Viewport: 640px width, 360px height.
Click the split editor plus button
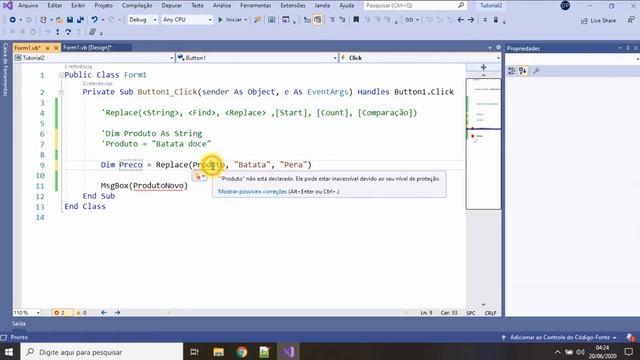pyautogui.click(x=483, y=67)
